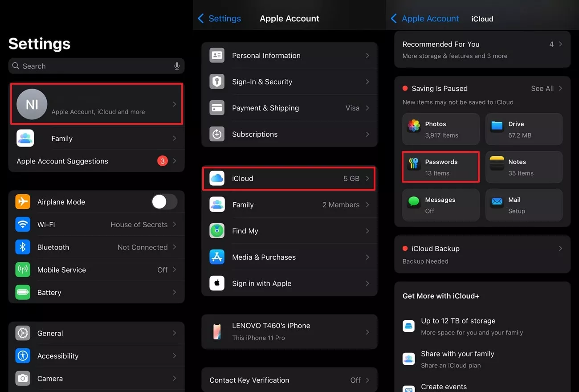Tap the Sign in with Apple icon
The height and width of the screenshot is (392, 579).
(x=217, y=283)
